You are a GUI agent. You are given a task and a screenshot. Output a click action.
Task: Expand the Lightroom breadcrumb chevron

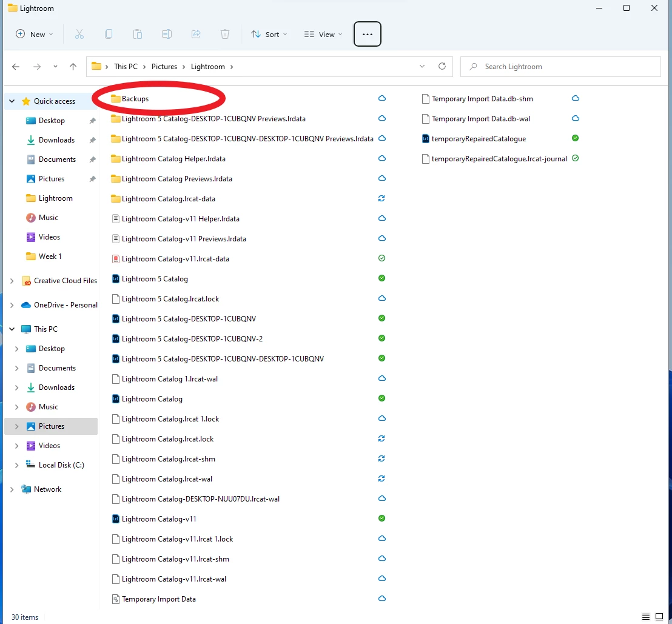pyautogui.click(x=232, y=67)
